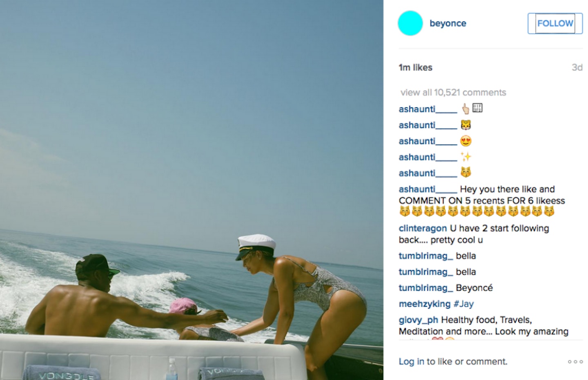This screenshot has width=588, height=380.
Task: Click tumblrimag_ on the Beyoncé comment
Action: 426,288
